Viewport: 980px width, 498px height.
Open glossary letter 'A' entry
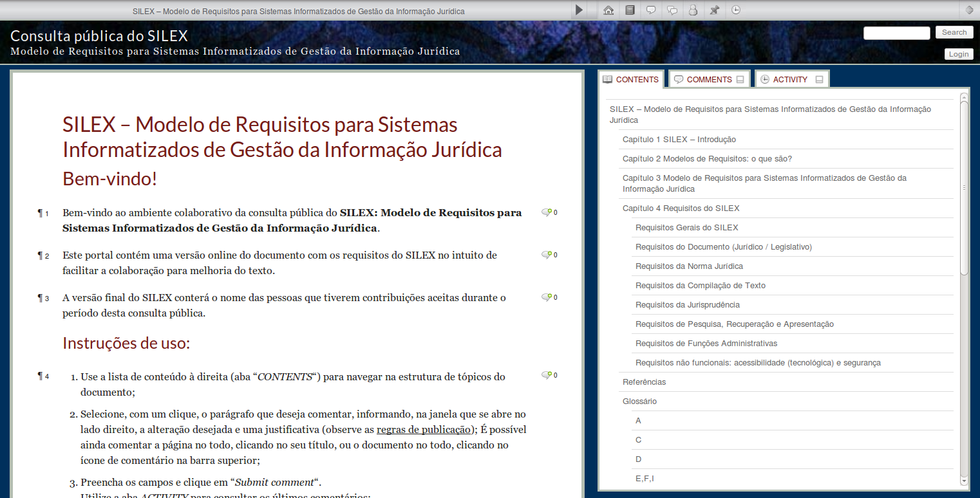point(793,421)
